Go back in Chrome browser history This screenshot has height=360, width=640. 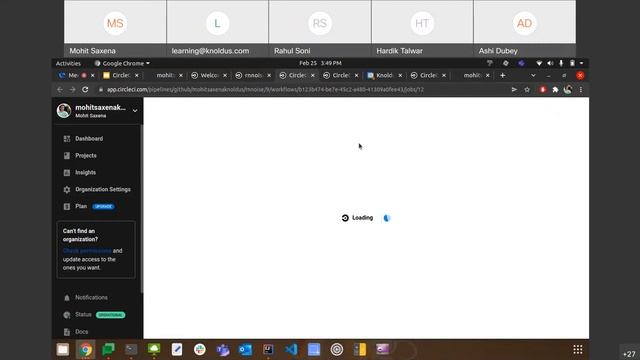60,89
